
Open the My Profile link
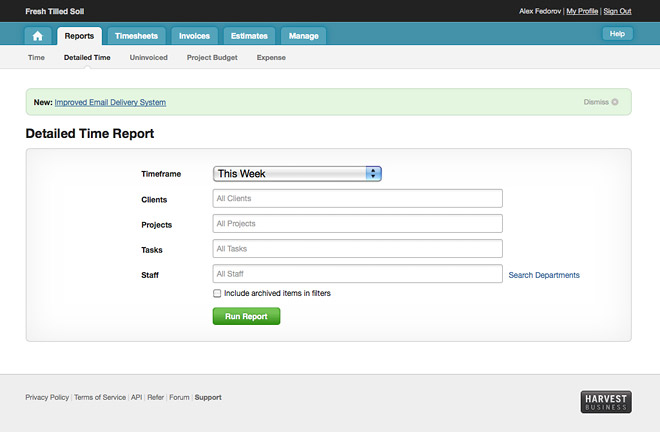coord(582,11)
